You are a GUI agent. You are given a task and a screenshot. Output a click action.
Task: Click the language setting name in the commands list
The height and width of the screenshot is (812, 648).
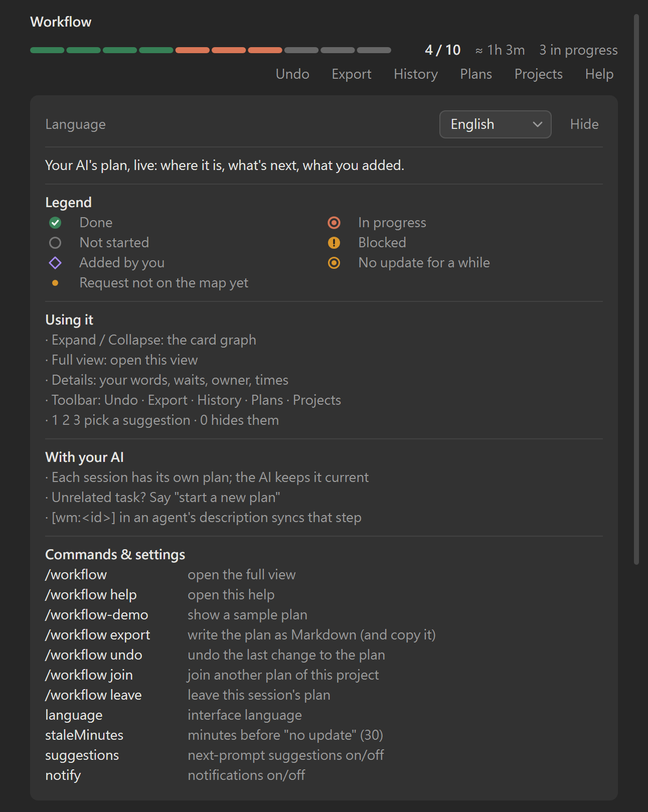click(x=74, y=715)
